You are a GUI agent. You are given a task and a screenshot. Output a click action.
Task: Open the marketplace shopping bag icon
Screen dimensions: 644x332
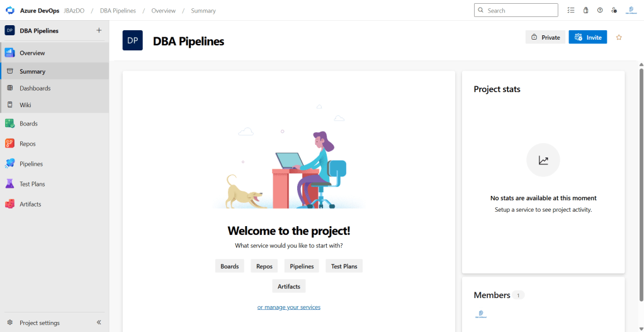click(585, 10)
